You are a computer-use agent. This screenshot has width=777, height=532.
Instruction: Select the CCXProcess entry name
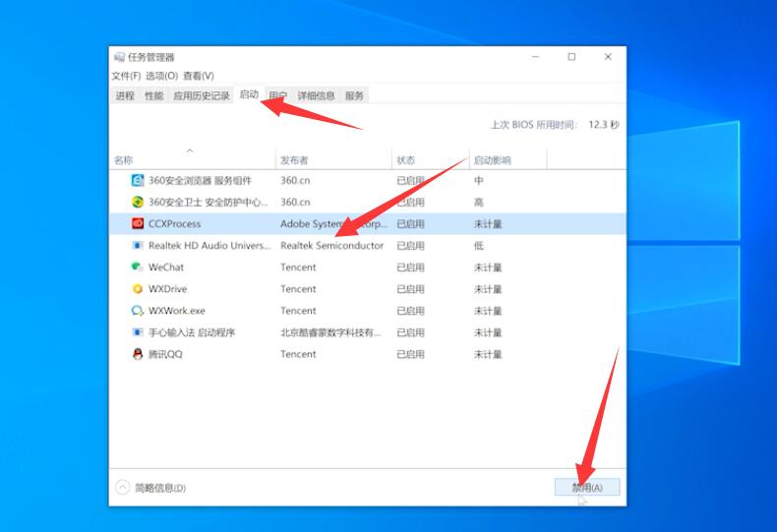coord(174,224)
